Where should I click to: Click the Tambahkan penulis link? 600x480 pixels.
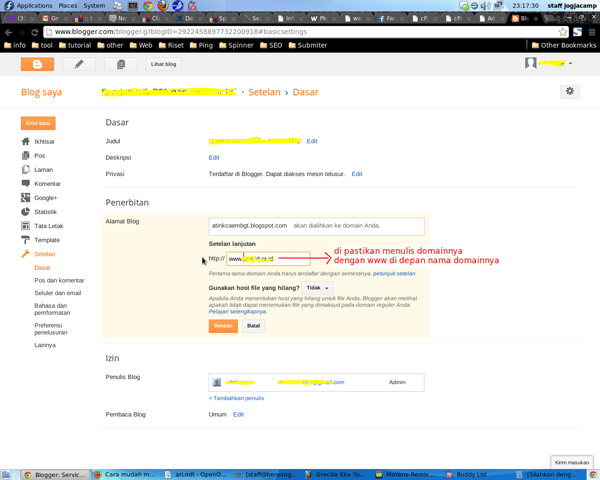(x=236, y=398)
